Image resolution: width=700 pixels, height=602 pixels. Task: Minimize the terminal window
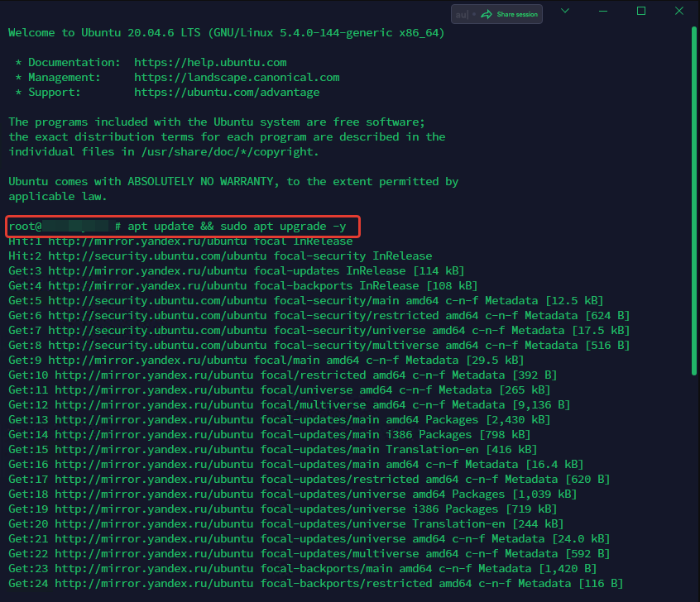(602, 11)
